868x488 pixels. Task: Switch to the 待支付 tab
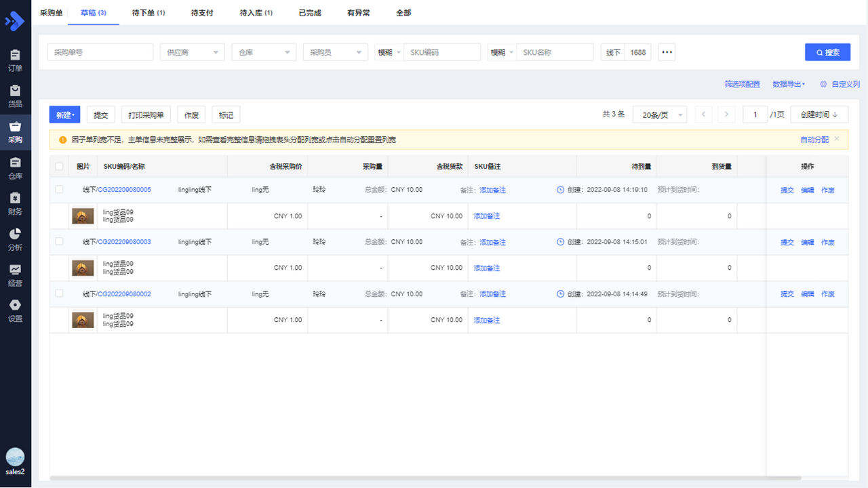coord(202,13)
